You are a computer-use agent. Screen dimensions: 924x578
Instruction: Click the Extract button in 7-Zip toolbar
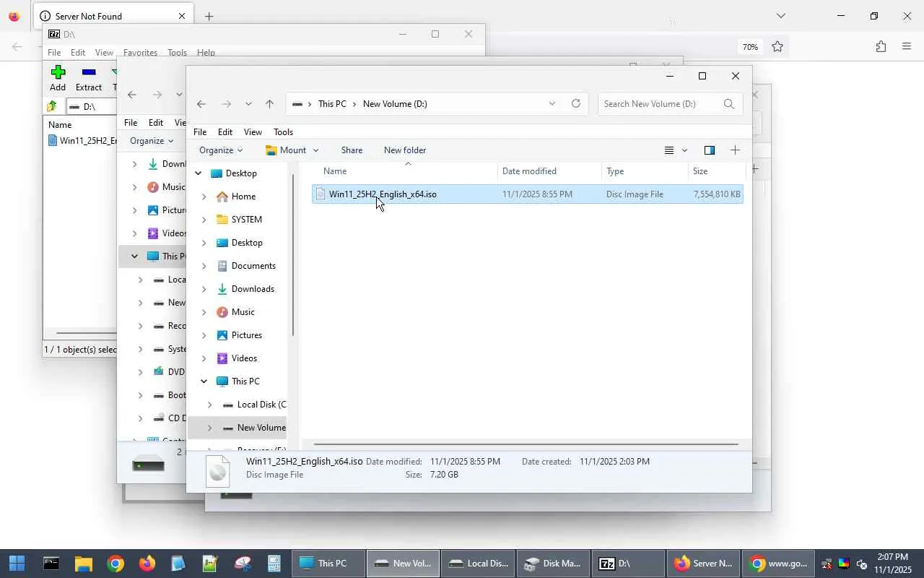[89, 78]
